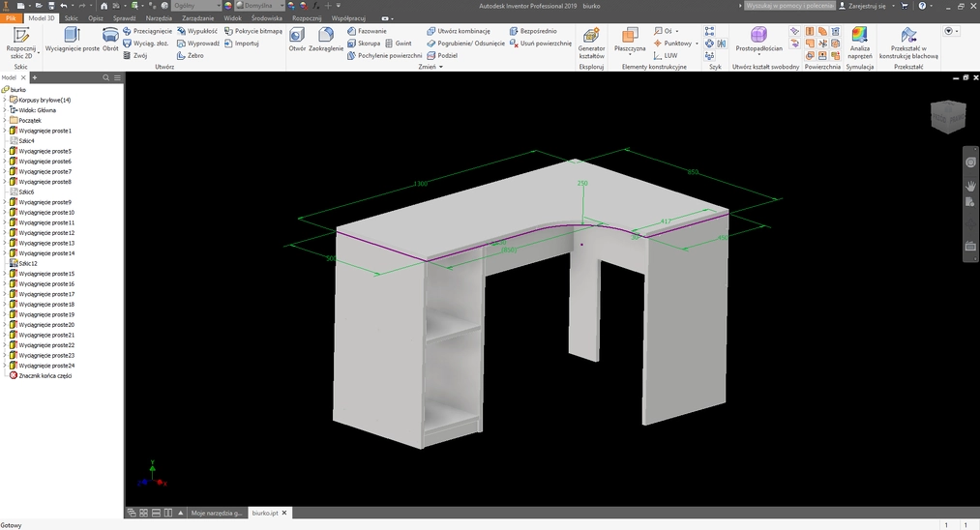This screenshot has height=530, width=980.
Task: Click the Wyprowadź derive tool
Action: 198,44
